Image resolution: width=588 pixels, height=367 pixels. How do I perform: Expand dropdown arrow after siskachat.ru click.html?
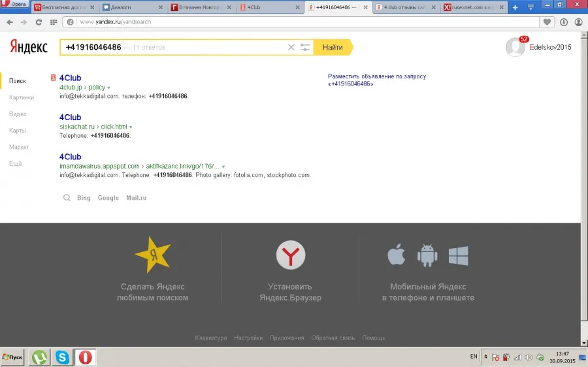[131, 127]
